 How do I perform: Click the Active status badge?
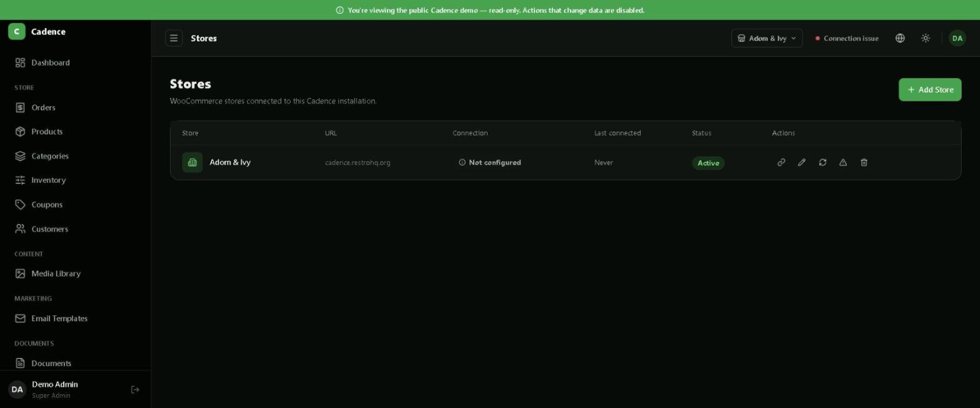tap(708, 163)
